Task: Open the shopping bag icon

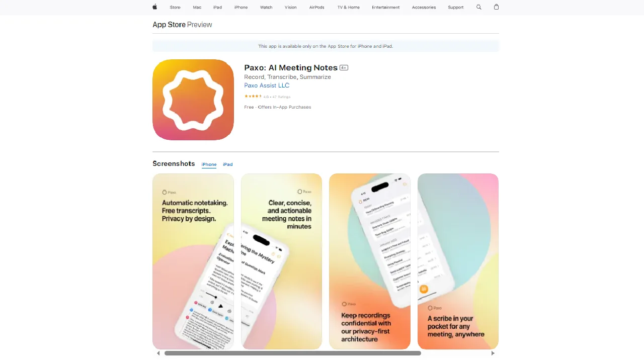Action: point(496,7)
